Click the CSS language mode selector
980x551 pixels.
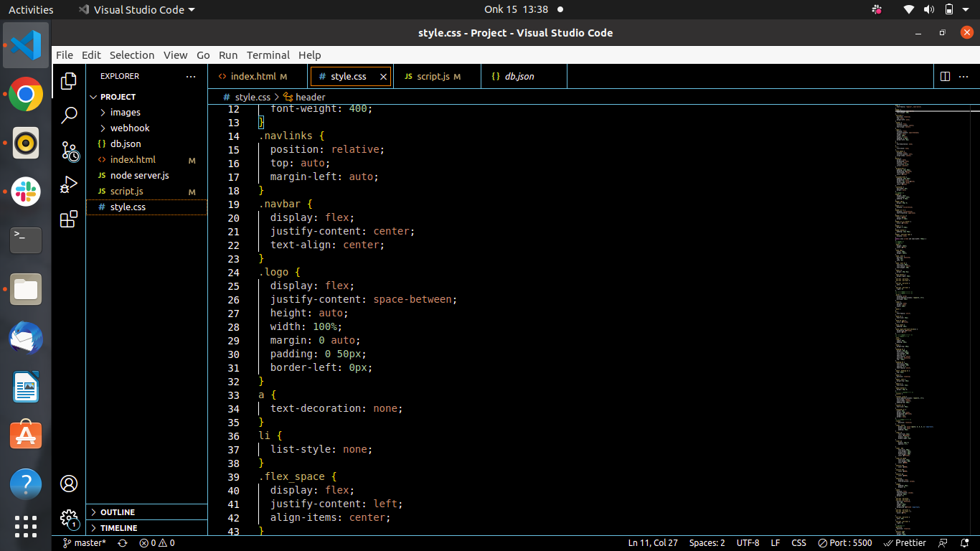click(798, 543)
